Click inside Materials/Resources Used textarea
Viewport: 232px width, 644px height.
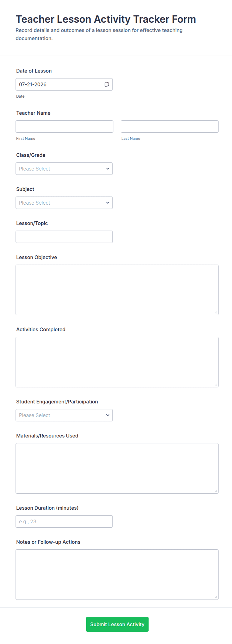point(117,468)
